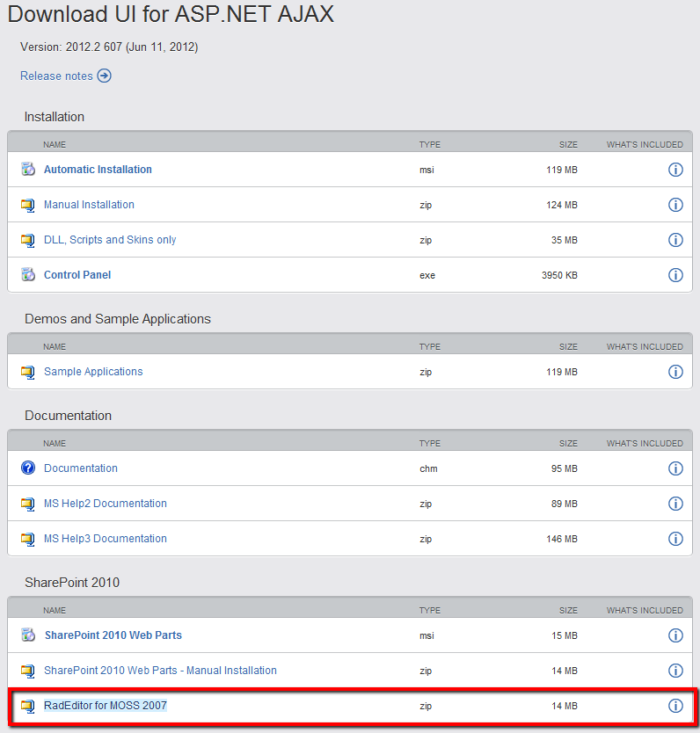700x733 pixels.
Task: Click the arrow icon beside Release notes
Action: (104, 76)
